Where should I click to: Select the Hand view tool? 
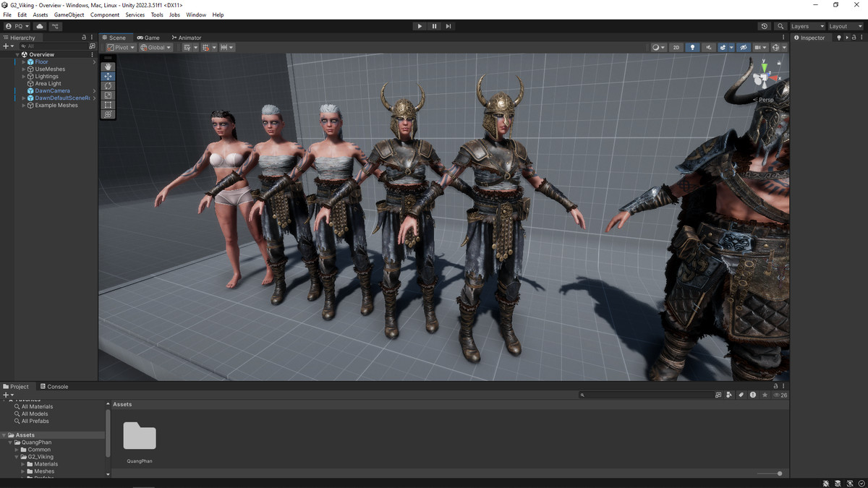click(x=108, y=67)
